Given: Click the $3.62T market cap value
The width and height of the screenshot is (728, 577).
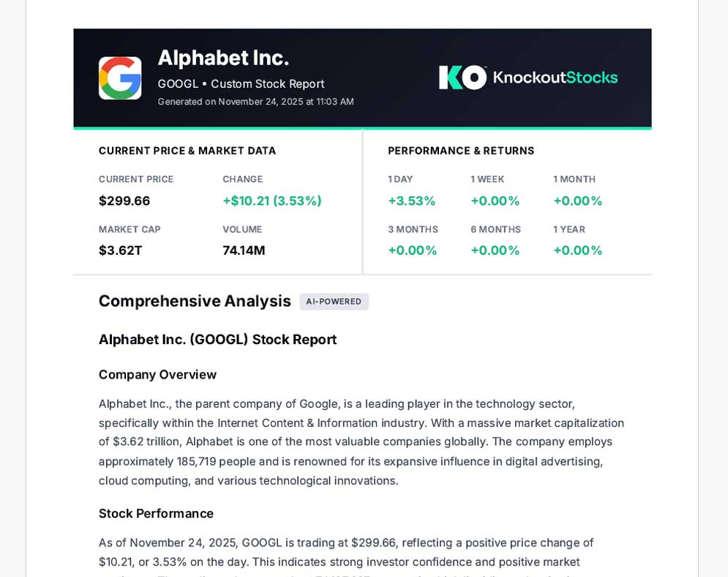Looking at the screenshot, I should [x=121, y=250].
